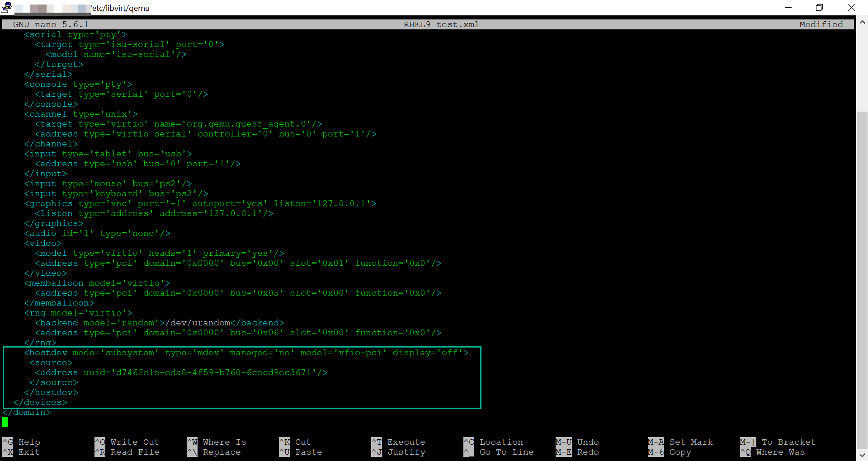The height and width of the screenshot is (461, 868).
Task: Click the <listen type='address' line
Action: (154, 213)
